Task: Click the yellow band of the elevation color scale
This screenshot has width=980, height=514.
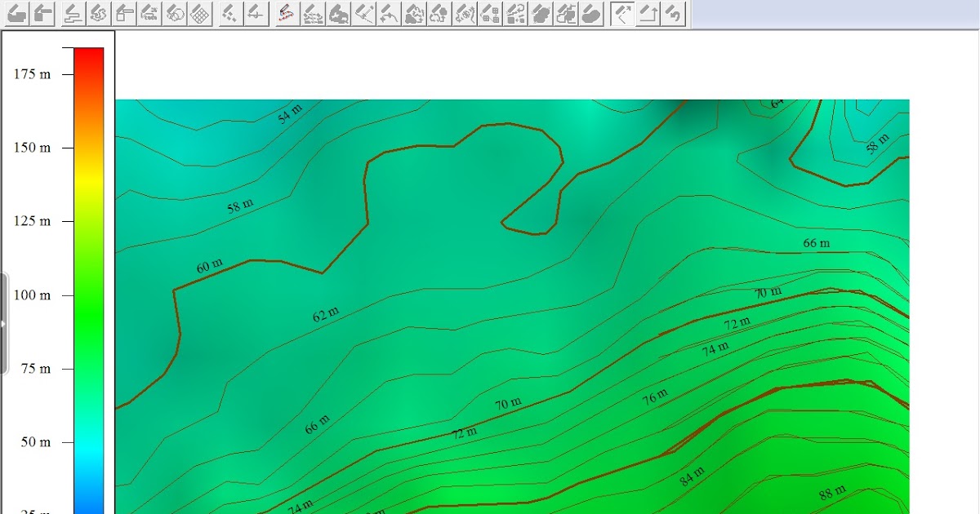Action: click(89, 184)
